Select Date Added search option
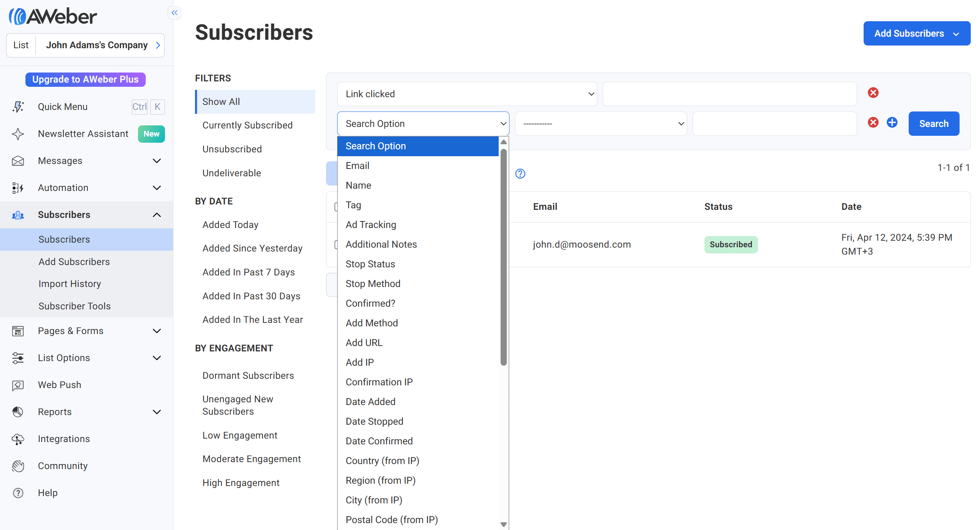980x530 pixels. 370,402
